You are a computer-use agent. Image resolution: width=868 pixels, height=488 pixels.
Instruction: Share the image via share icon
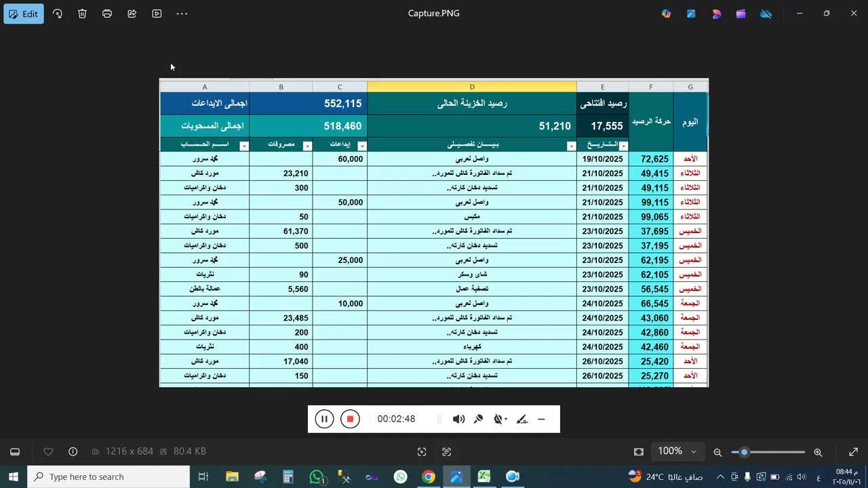(x=132, y=14)
